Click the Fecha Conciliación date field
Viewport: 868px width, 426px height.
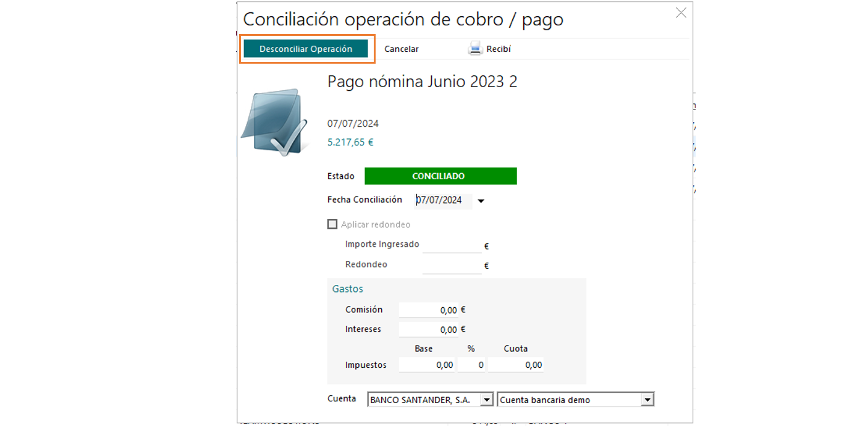click(x=442, y=200)
